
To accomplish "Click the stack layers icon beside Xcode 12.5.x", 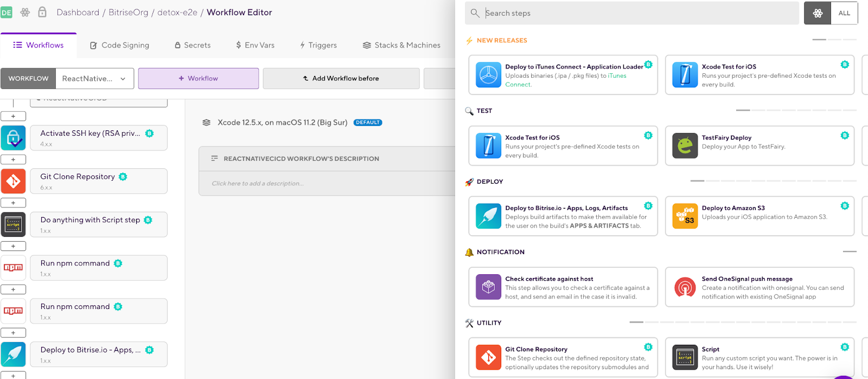I will 206,123.
